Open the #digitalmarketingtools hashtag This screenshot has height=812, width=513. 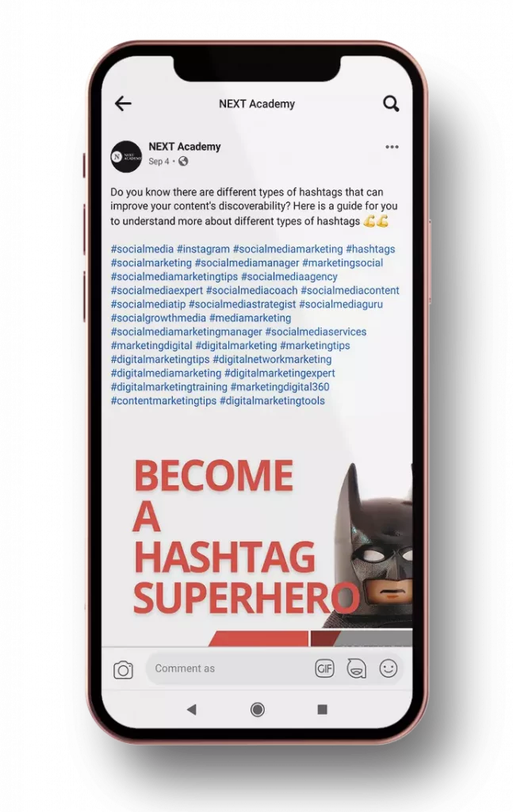click(272, 400)
